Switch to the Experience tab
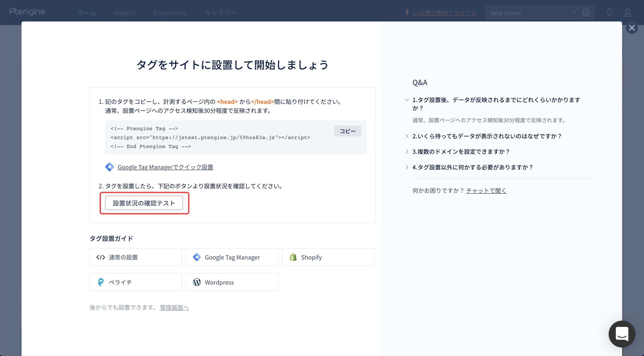 [x=170, y=13]
